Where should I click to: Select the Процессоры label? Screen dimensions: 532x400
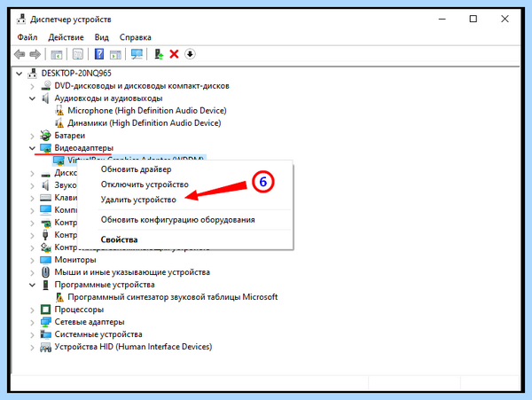[x=79, y=310]
